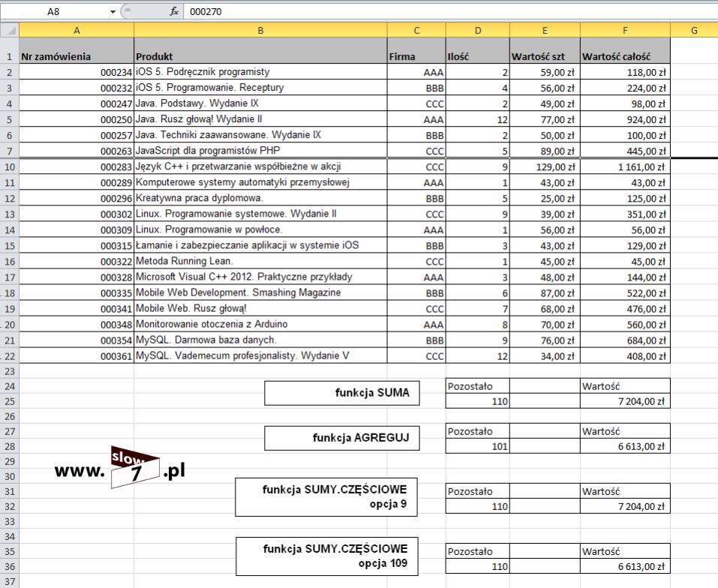Click 'funkcja SUMY.CZĘŚCIOWE opcja 109' text box
The height and width of the screenshot is (588, 718).
click(x=327, y=556)
